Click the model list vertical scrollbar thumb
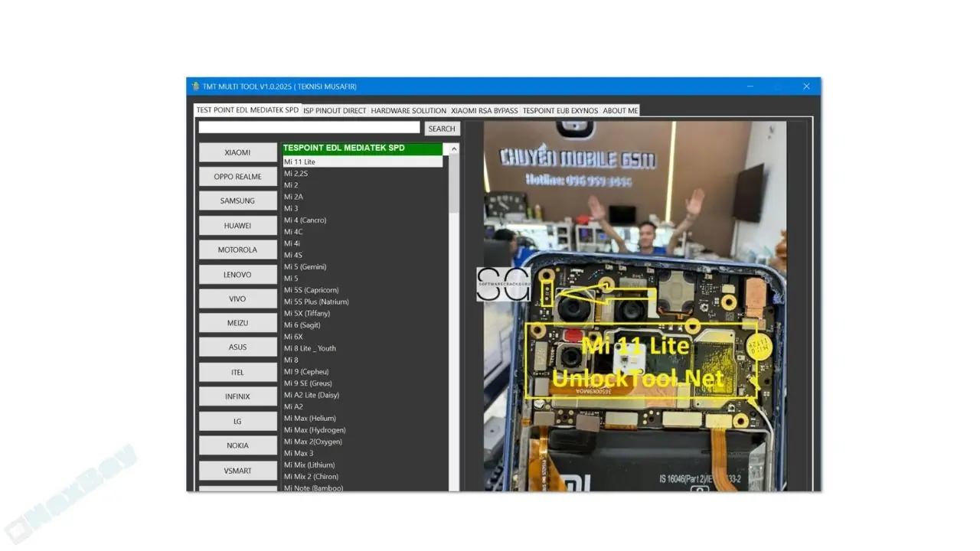980x551 pixels. 454,184
